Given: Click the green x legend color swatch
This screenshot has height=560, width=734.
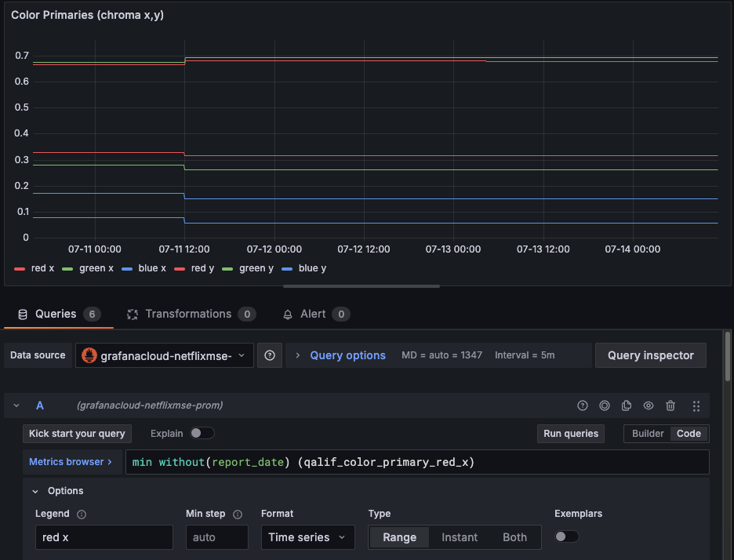Looking at the screenshot, I should point(67,269).
